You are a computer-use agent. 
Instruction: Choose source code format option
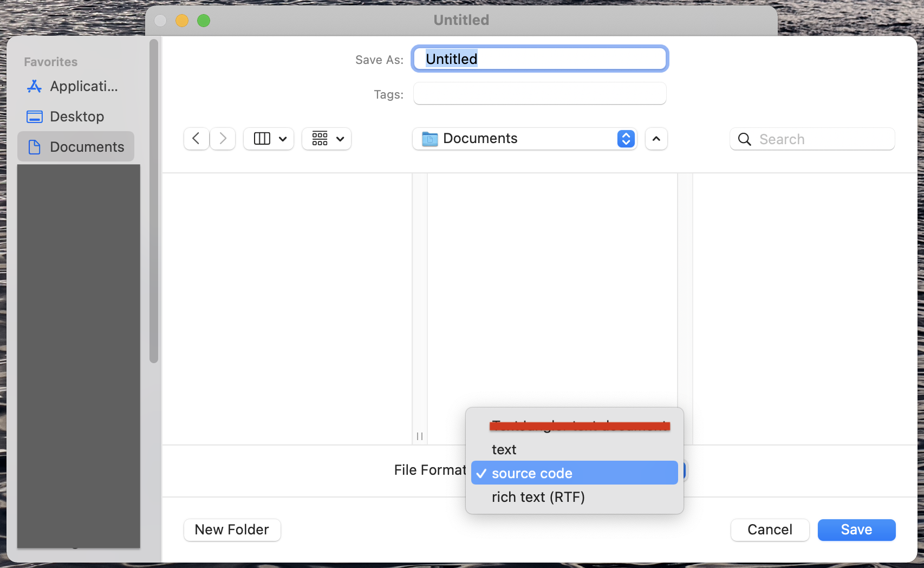coord(575,473)
